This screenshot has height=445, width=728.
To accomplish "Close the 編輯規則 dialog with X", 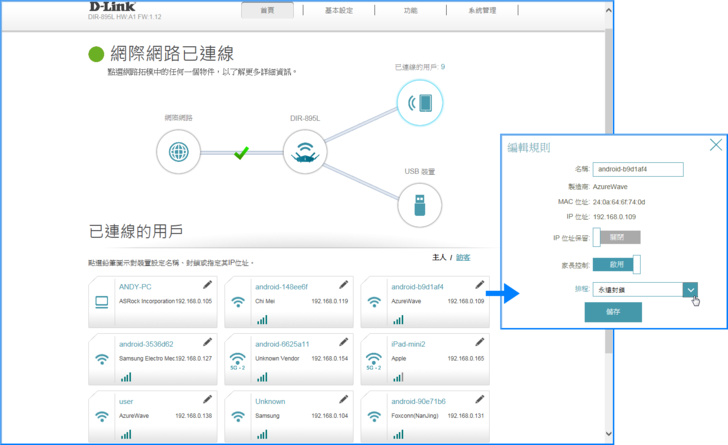I will (715, 145).
